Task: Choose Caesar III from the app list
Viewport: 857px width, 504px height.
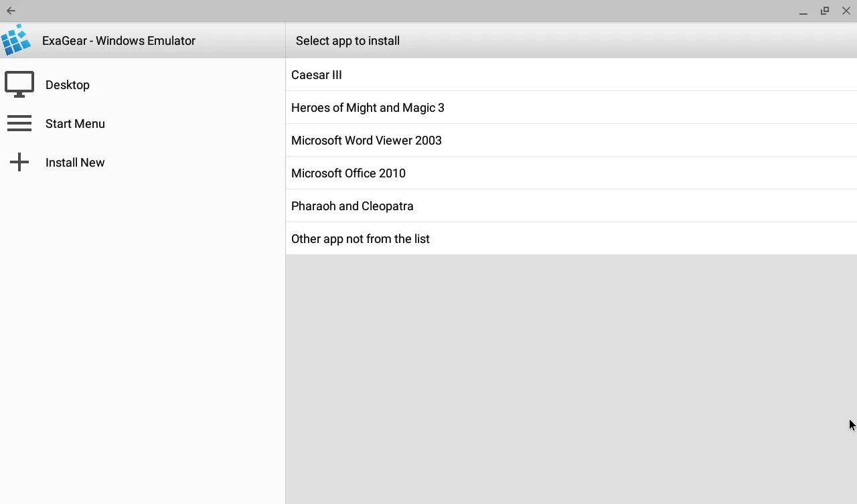Action: pos(317,75)
